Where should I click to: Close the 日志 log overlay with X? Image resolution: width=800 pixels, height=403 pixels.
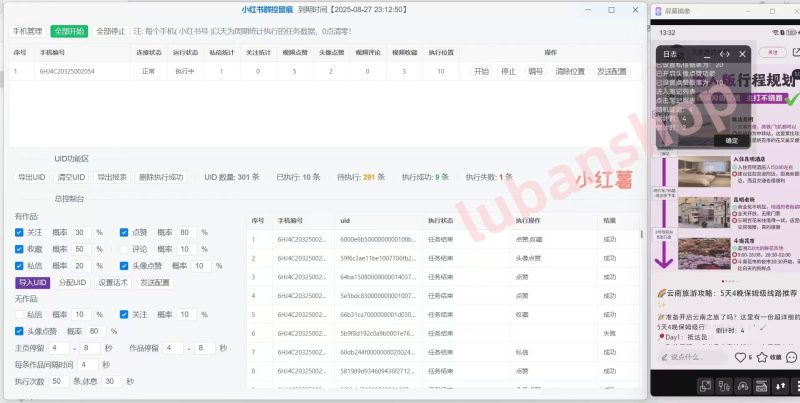(742, 54)
